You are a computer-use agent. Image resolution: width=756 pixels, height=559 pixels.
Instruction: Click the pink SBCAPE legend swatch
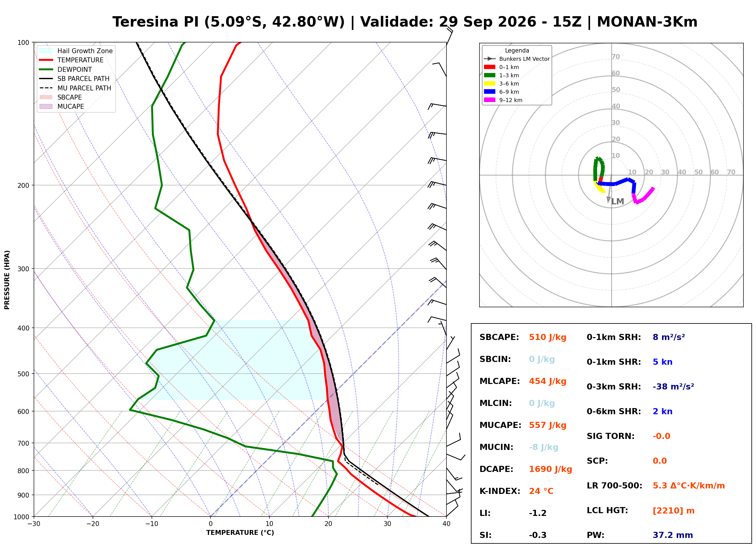46,97
